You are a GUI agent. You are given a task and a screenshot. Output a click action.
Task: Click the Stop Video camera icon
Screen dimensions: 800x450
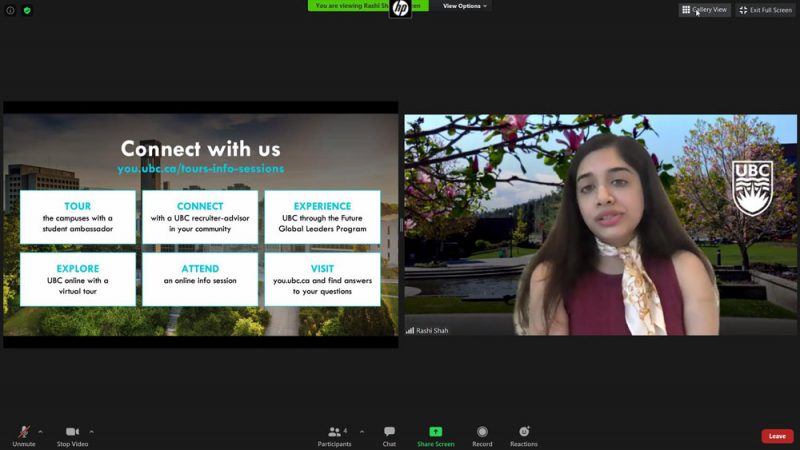72,432
